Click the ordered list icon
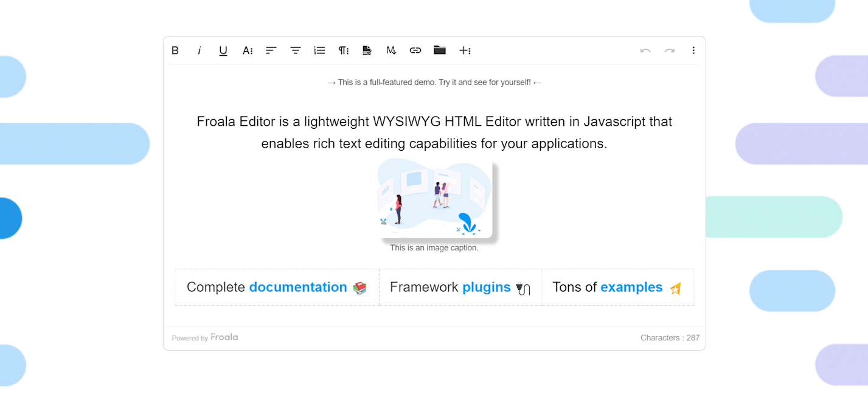 pyautogui.click(x=319, y=50)
